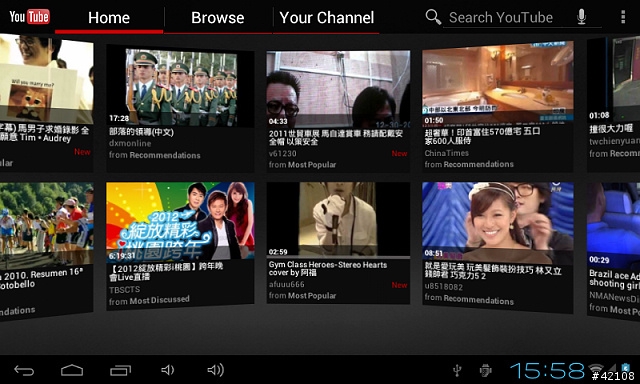640x384 pixels.
Task: Switch to the Browse tab
Action: click(x=218, y=18)
